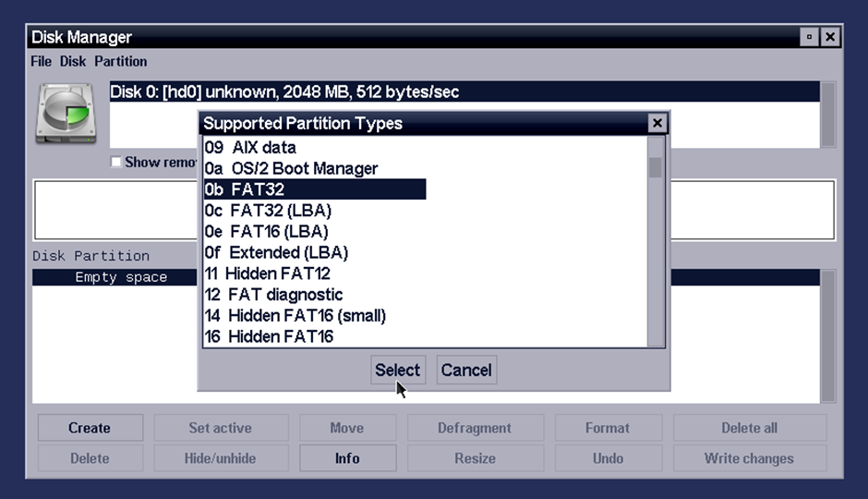Click the Set active button
The image size is (868, 499).
pos(221,428)
